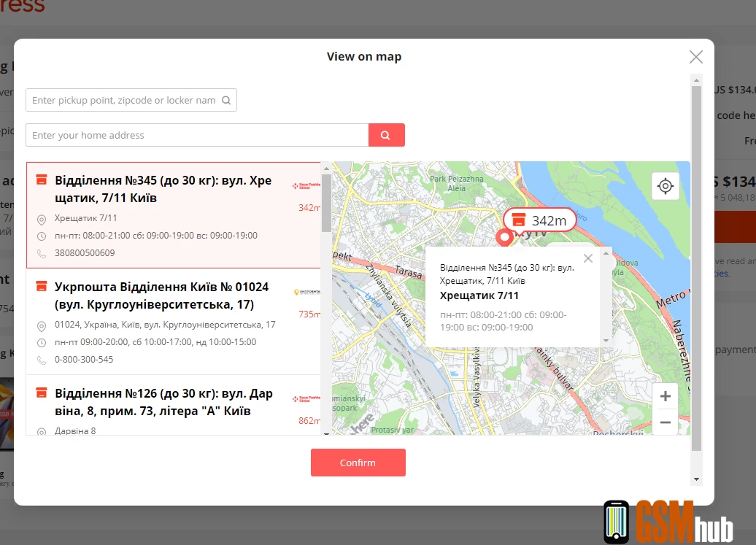Click the red location pin on map
Viewport: 756px width, 545px height.
[503, 237]
